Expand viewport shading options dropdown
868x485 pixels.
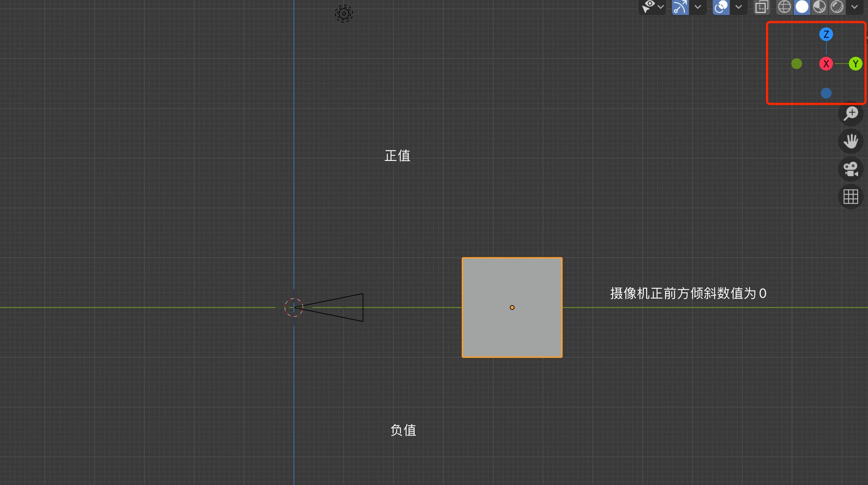click(855, 7)
